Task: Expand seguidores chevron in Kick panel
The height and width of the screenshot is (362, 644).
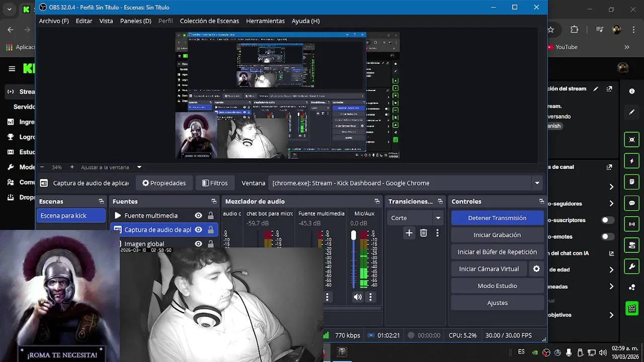Action: (611, 204)
